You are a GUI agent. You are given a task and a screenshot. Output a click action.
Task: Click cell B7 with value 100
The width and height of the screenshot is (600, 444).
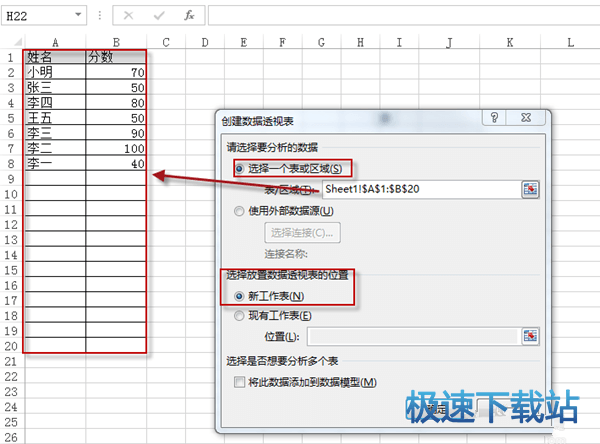click(x=116, y=148)
